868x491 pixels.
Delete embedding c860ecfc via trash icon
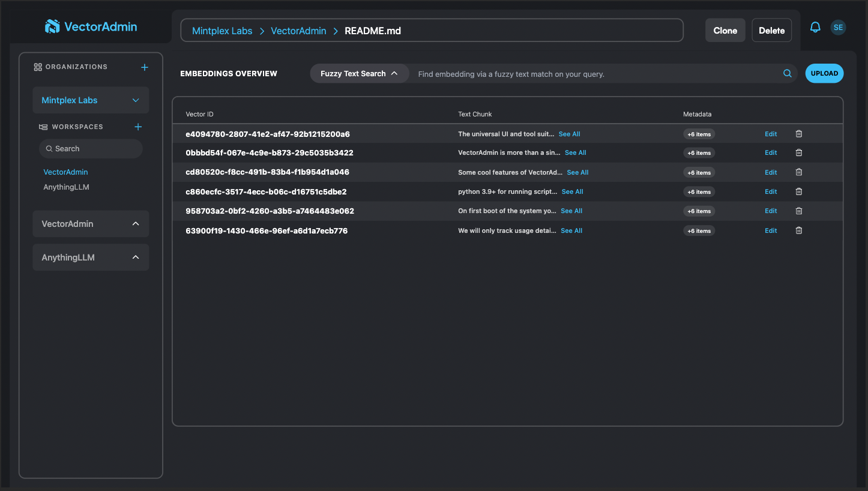pyautogui.click(x=799, y=191)
